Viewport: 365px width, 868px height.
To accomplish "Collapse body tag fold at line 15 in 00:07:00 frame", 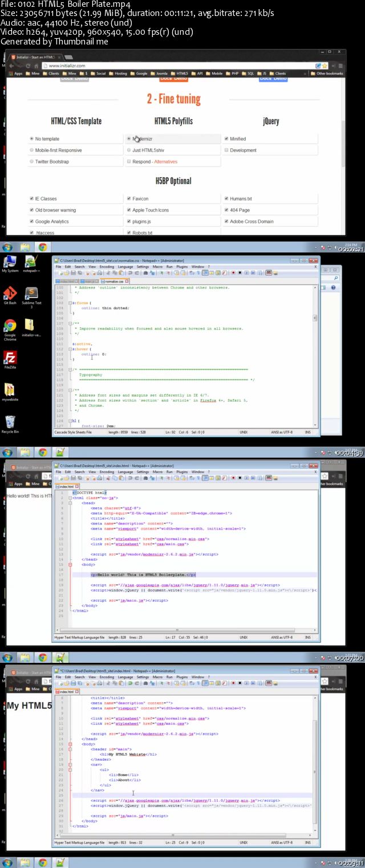I will pyautogui.click(x=71, y=564).
